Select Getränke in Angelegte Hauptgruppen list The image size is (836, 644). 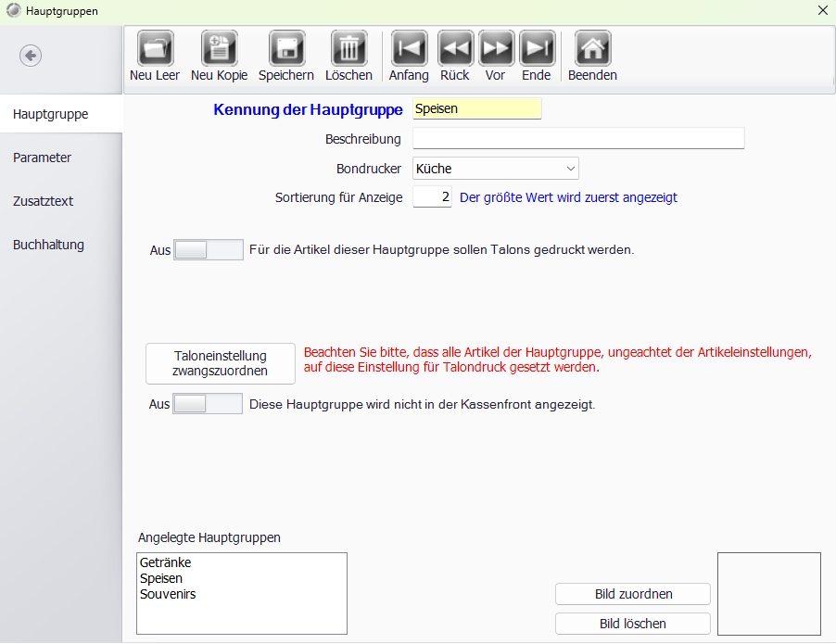tap(165, 562)
